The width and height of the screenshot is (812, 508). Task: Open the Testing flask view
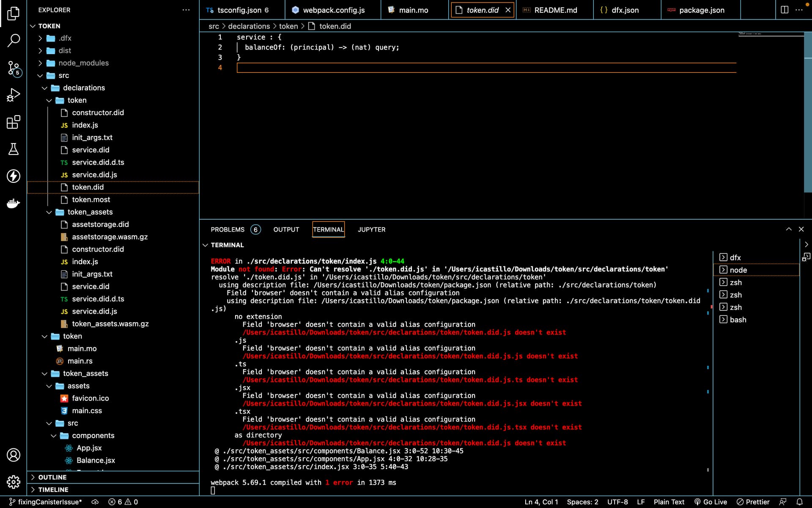[x=14, y=149]
